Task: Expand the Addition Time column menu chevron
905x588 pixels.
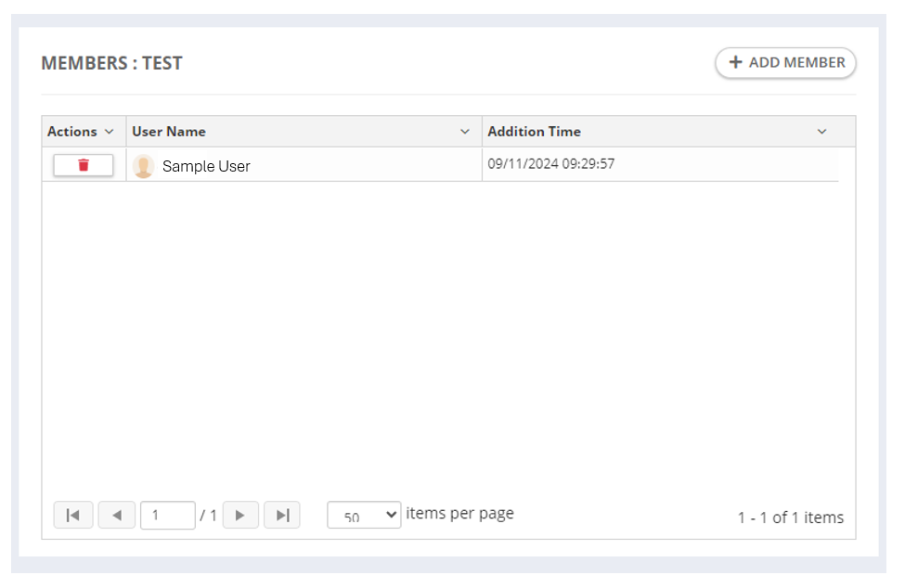Action: point(821,132)
